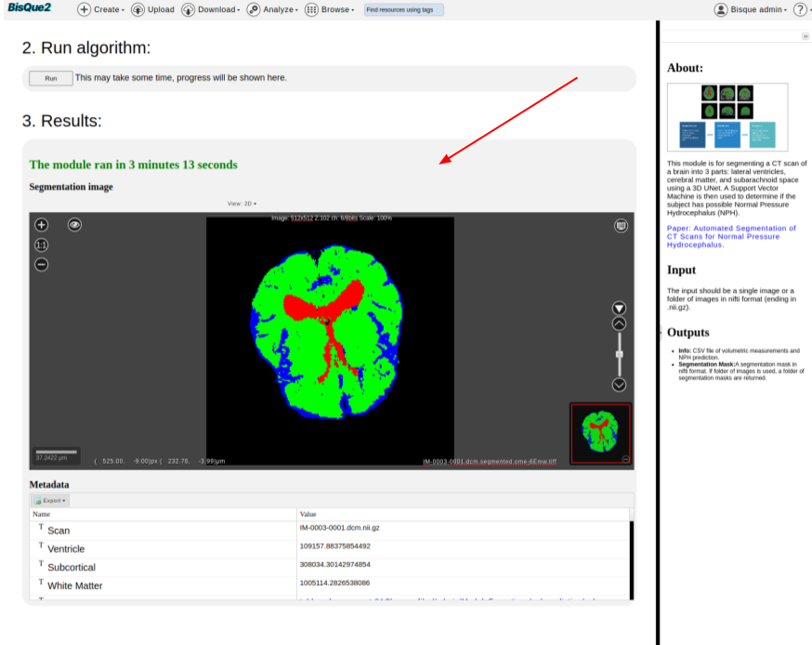812x645 pixels.
Task: Open the Bisque admin user dropdown
Action: coord(751,9)
